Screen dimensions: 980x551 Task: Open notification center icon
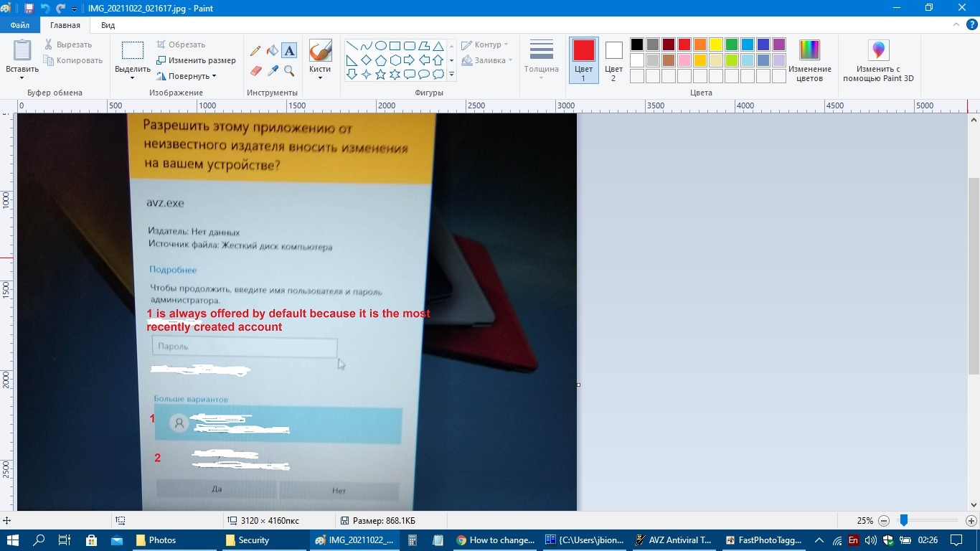pyautogui.click(x=956, y=540)
